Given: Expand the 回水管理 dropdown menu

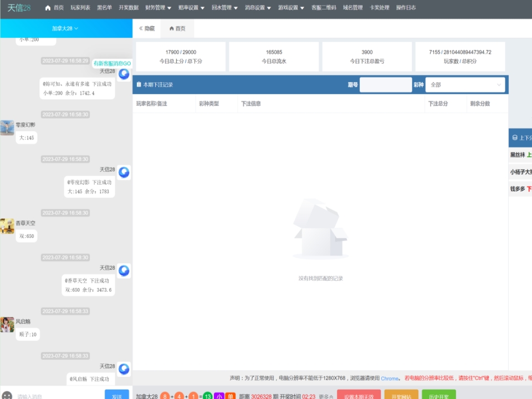Looking at the screenshot, I should 224,8.
